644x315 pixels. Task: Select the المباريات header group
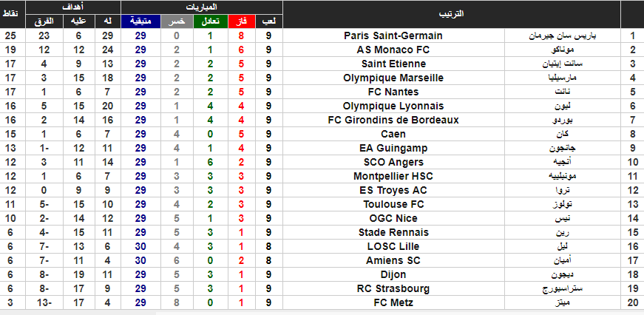pos(202,7)
